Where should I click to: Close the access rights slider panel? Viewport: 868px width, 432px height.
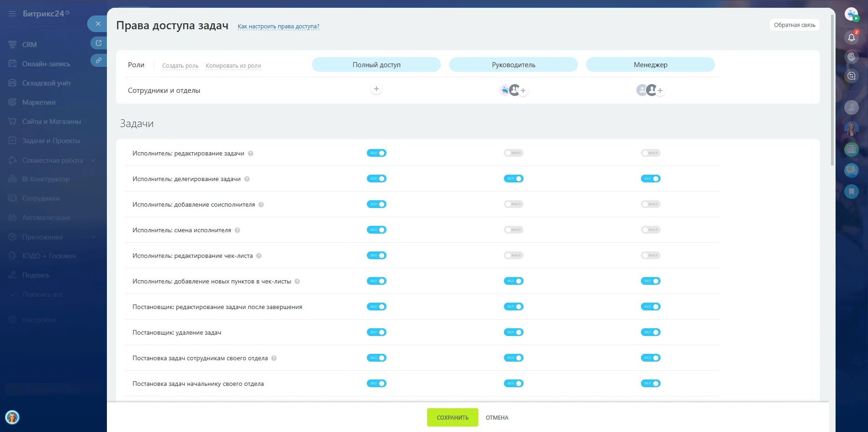(98, 24)
